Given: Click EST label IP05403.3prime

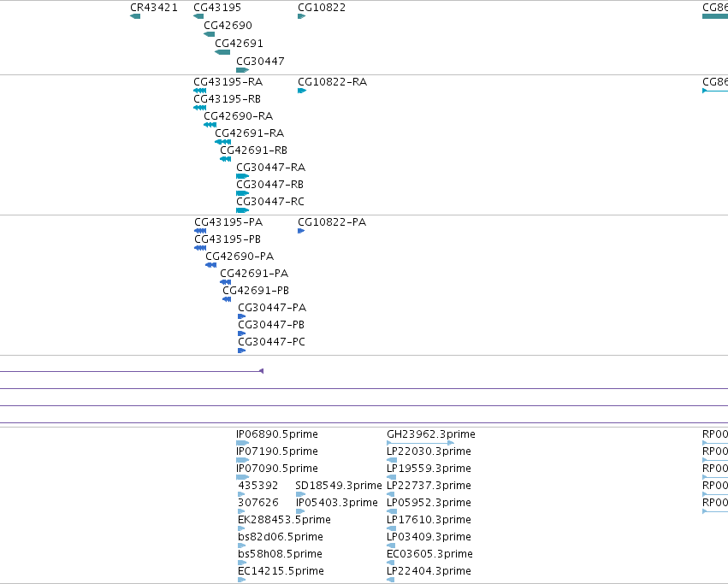Looking at the screenshot, I should (x=337, y=503).
